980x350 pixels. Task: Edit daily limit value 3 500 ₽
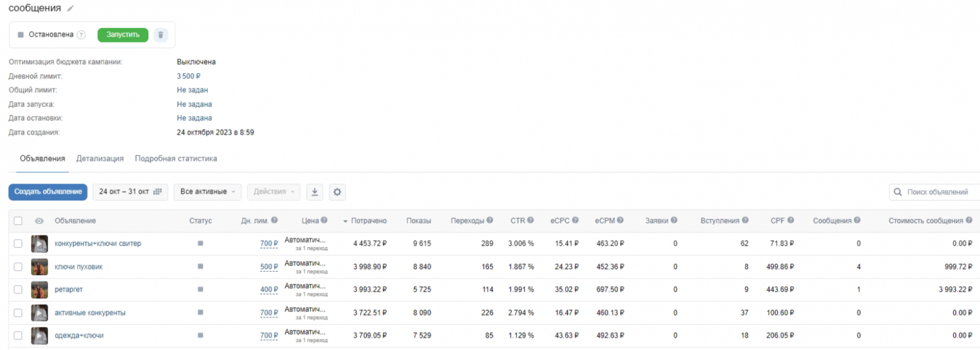click(x=189, y=76)
